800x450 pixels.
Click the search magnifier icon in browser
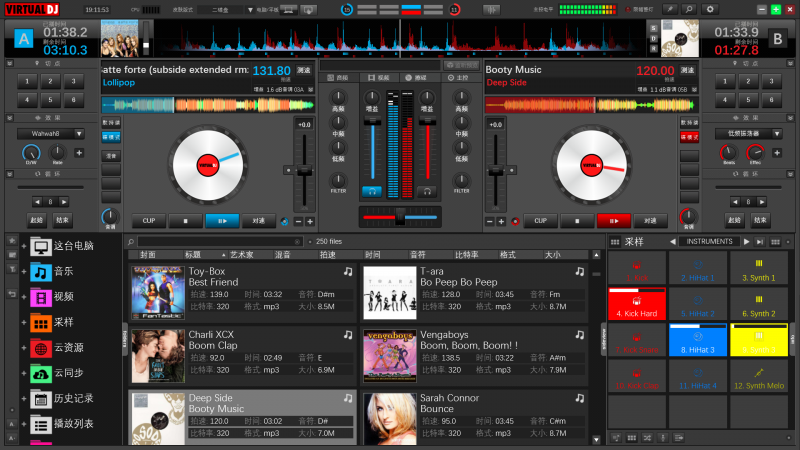click(x=131, y=242)
